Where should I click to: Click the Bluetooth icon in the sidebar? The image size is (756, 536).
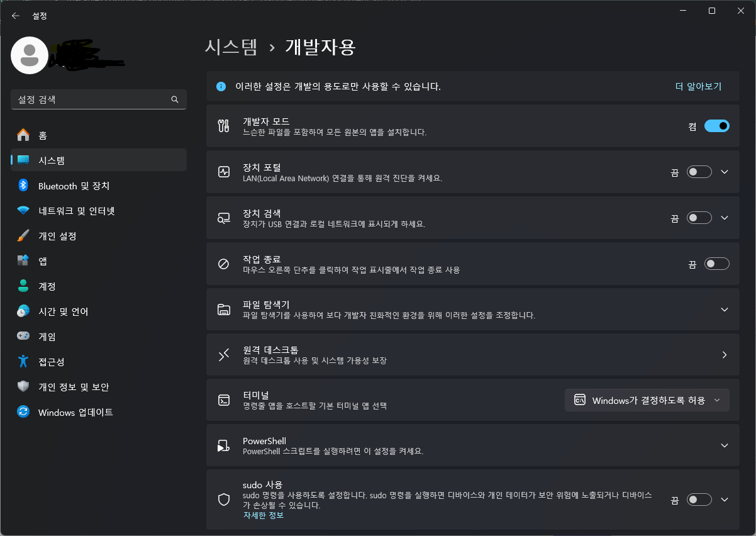point(23,185)
